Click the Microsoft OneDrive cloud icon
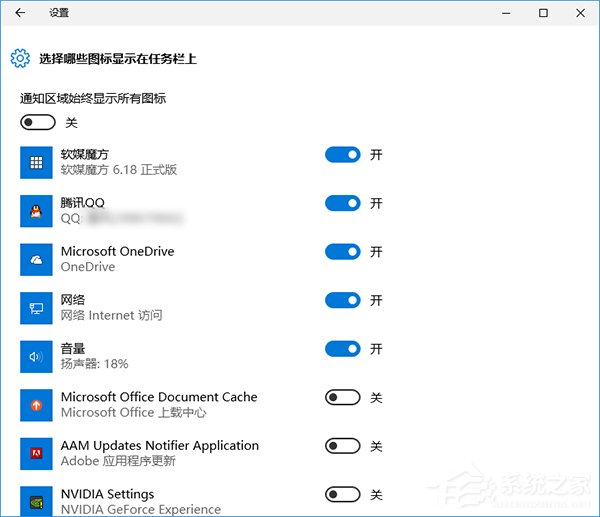Image resolution: width=600 pixels, height=517 pixels. click(36, 259)
